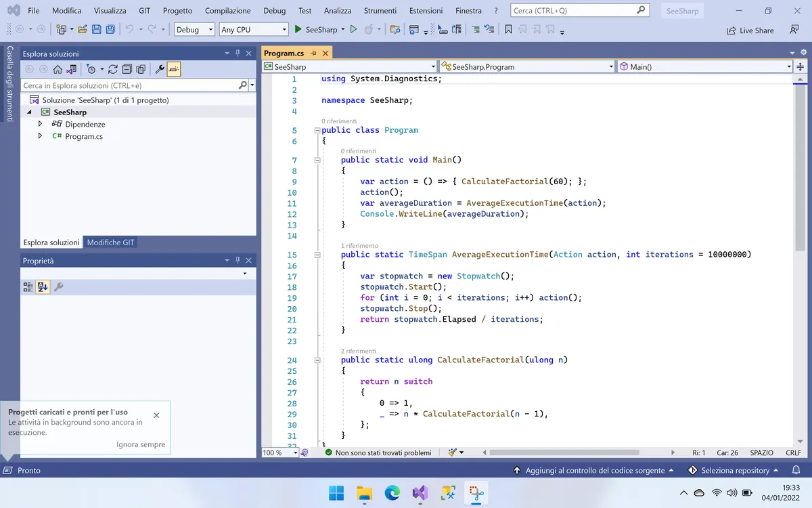This screenshot has width=812, height=508.
Task: Expand the Dipendenze tree node
Action: coord(40,124)
